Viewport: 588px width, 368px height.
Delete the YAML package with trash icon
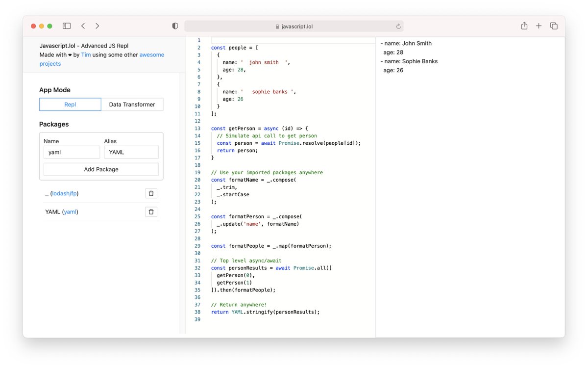coord(151,212)
